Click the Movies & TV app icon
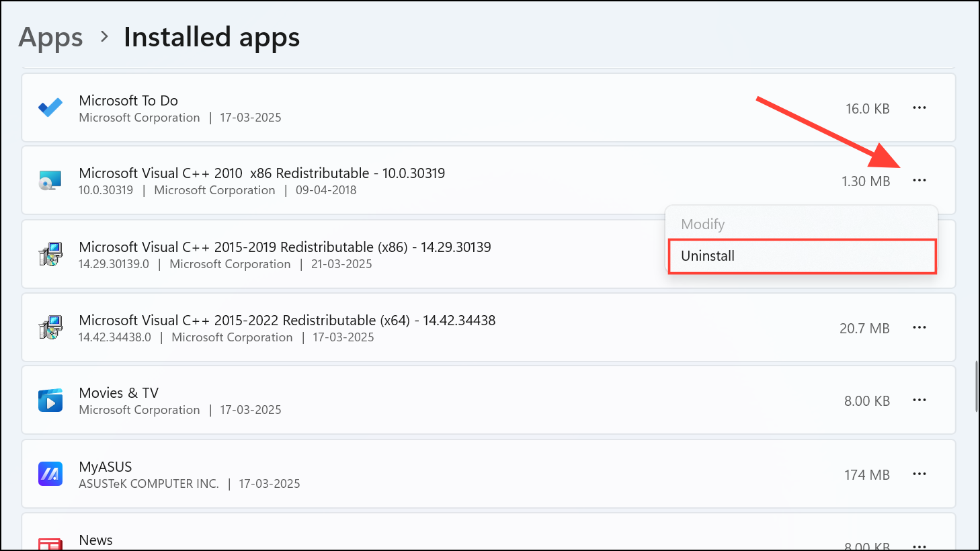This screenshot has width=980, height=551. [x=50, y=400]
